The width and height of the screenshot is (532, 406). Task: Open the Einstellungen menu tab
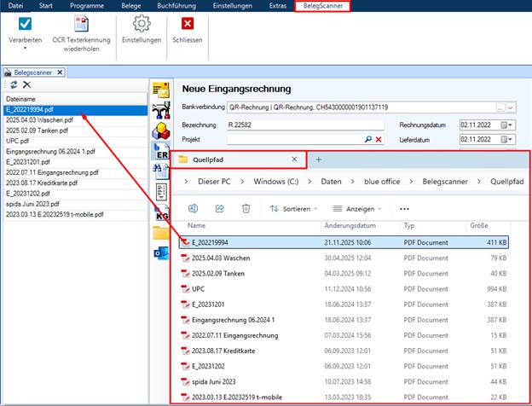pos(233,6)
